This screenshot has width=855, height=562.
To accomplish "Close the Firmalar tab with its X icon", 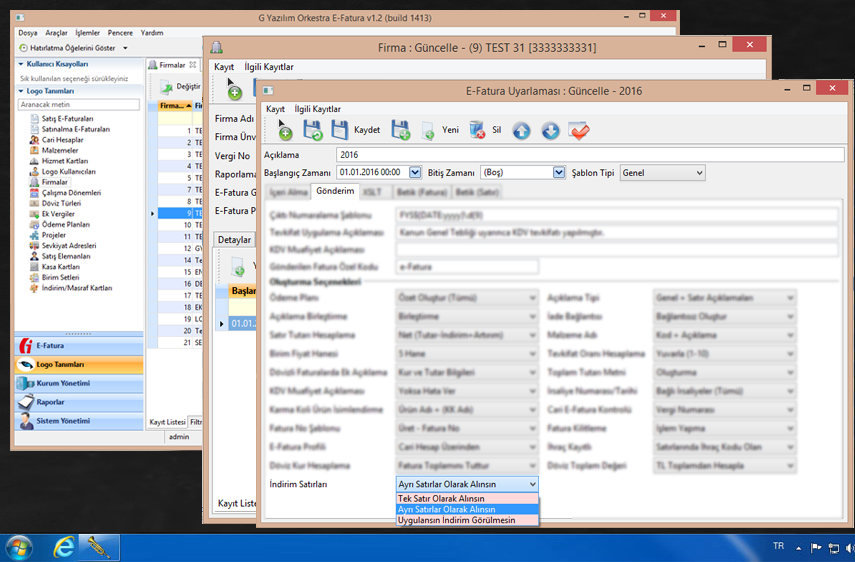I will (x=192, y=65).
